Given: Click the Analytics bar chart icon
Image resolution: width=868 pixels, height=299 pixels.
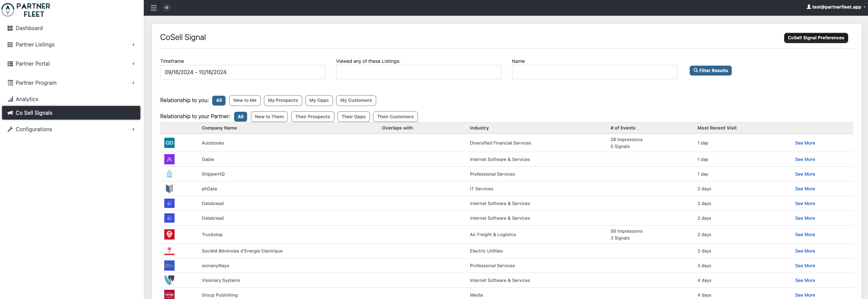Looking at the screenshot, I should [x=10, y=99].
